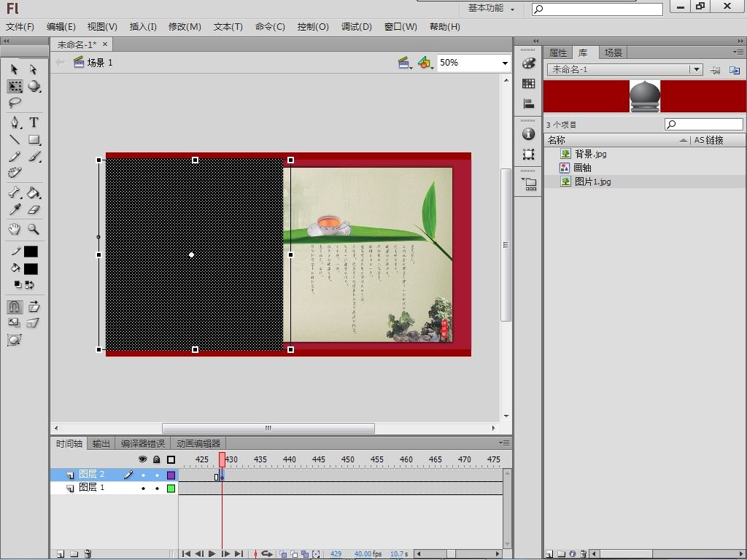Select the Selection arrow tool

pos(15,69)
